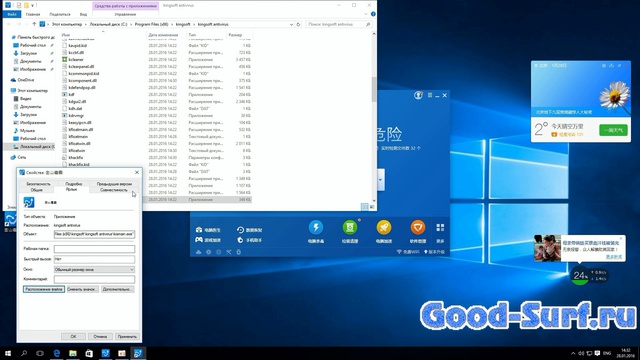This screenshot has height=360, width=640.
Task: Open the orange shield software manager icon
Action: tap(418, 227)
